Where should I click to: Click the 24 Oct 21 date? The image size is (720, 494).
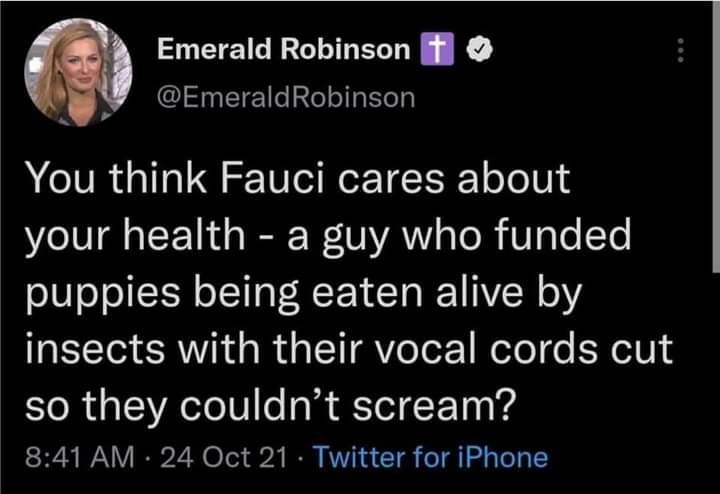[223, 458]
